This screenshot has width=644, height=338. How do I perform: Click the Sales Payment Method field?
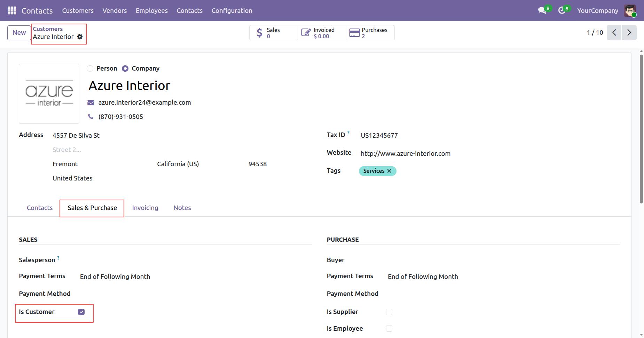[x=196, y=294]
